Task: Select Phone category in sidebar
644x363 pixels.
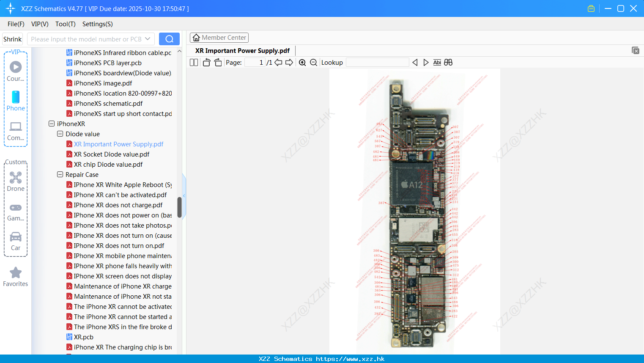Action: [x=16, y=101]
